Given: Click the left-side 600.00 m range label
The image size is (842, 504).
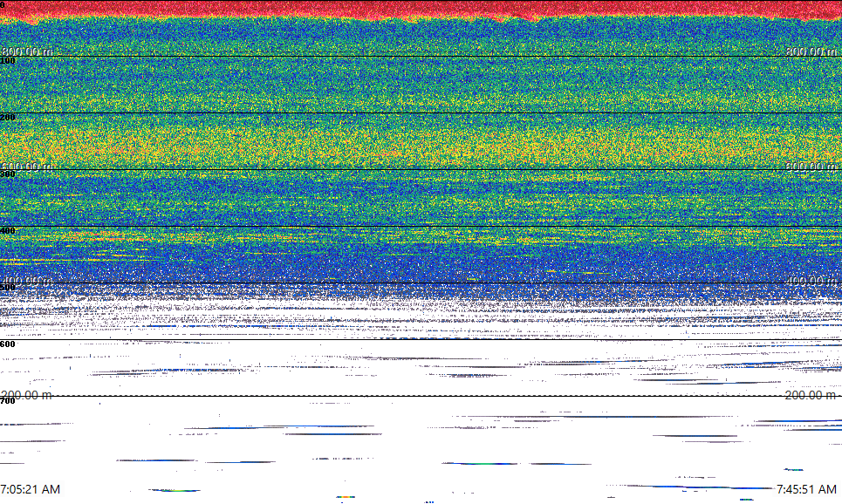Looking at the screenshot, I should tap(27, 167).
